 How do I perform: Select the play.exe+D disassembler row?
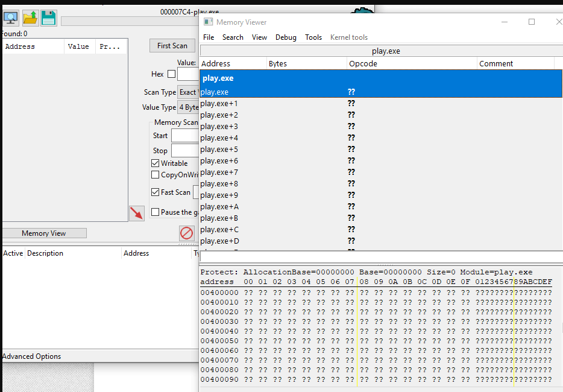click(380, 241)
